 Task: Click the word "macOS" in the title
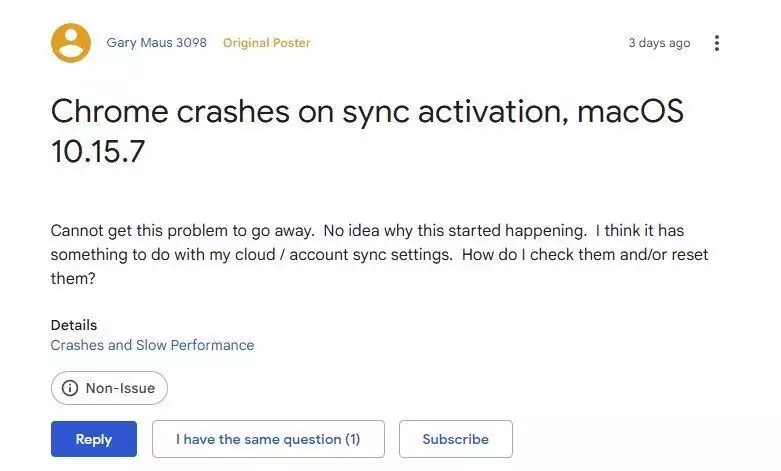[x=630, y=111]
